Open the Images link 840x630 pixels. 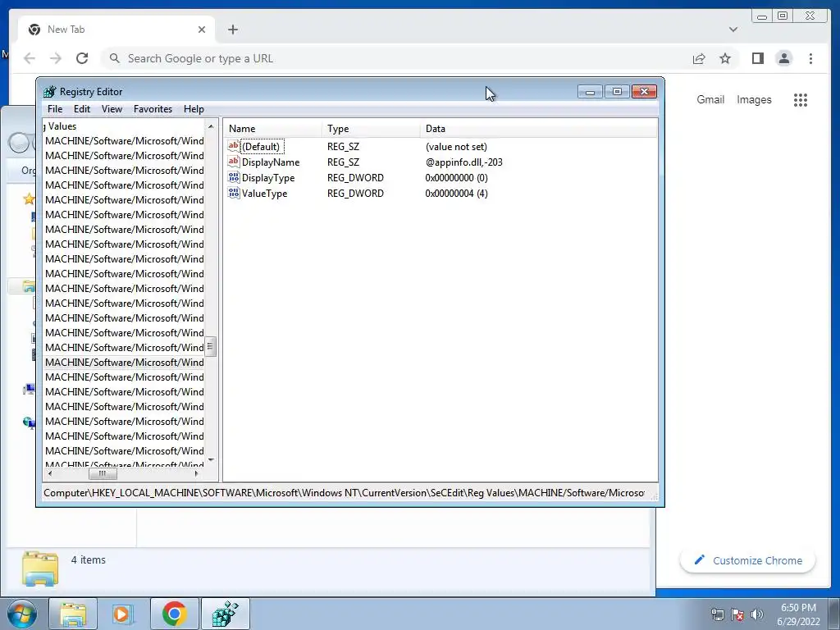[x=754, y=99]
